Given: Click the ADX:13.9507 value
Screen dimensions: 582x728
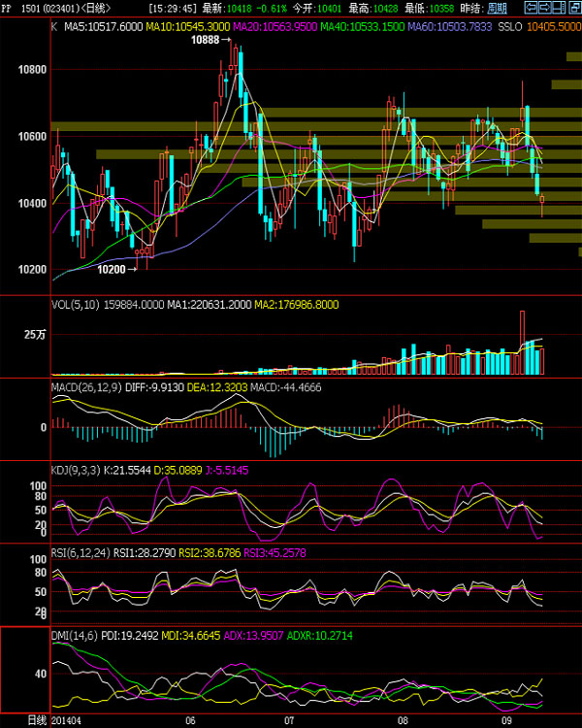Looking at the screenshot, I should pyautogui.click(x=253, y=636).
